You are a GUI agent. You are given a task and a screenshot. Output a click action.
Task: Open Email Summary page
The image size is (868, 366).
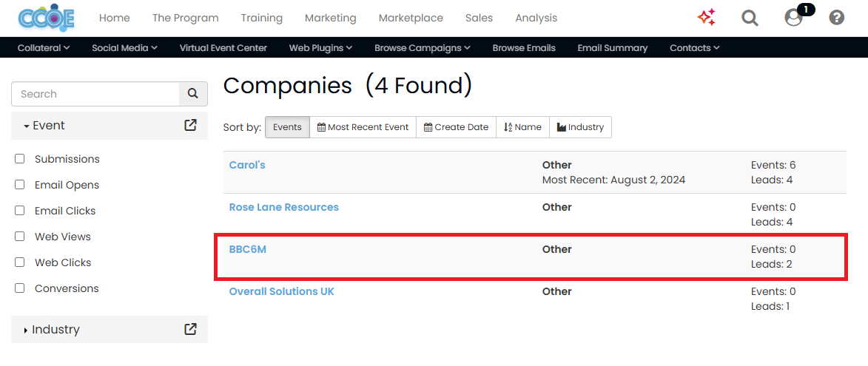[612, 48]
